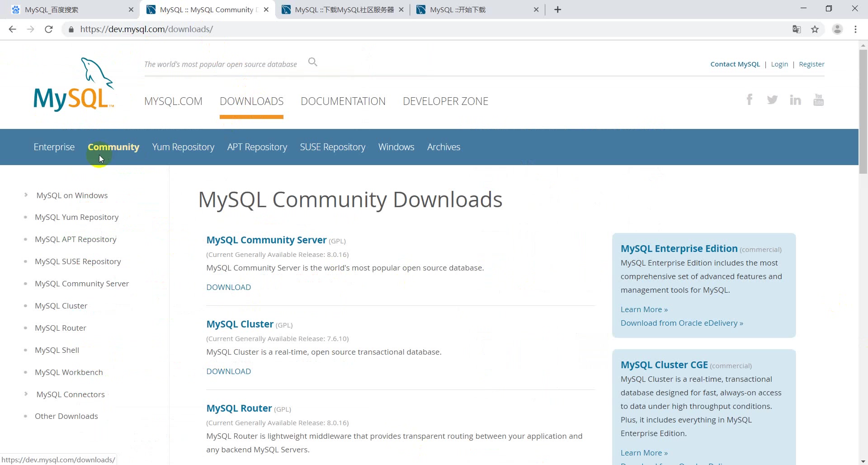Bookmark this page with star icon

click(x=815, y=29)
